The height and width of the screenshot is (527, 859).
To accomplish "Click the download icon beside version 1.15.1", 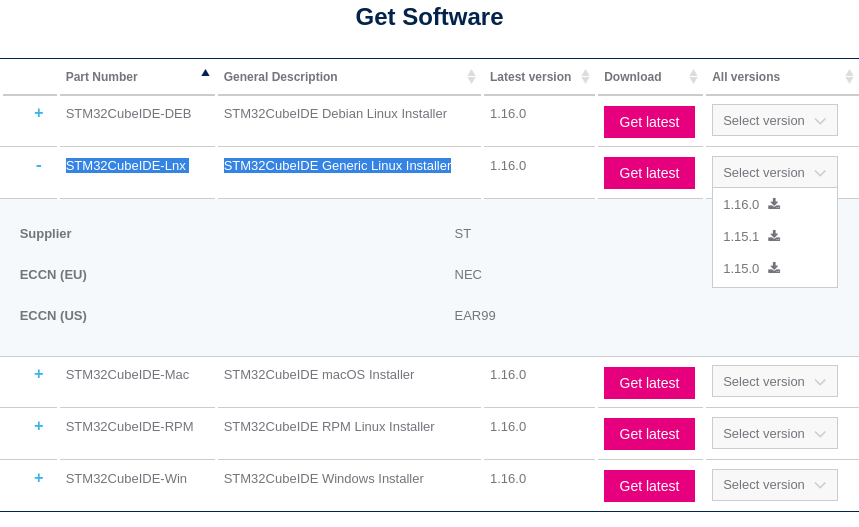I will pos(774,236).
